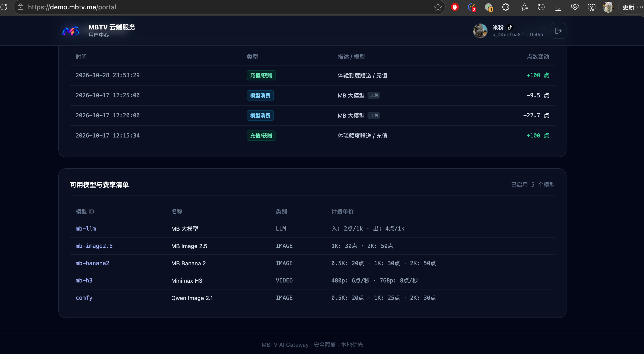Click the address bar URL field
The height and width of the screenshot is (354, 644).
pyautogui.click(x=229, y=7)
